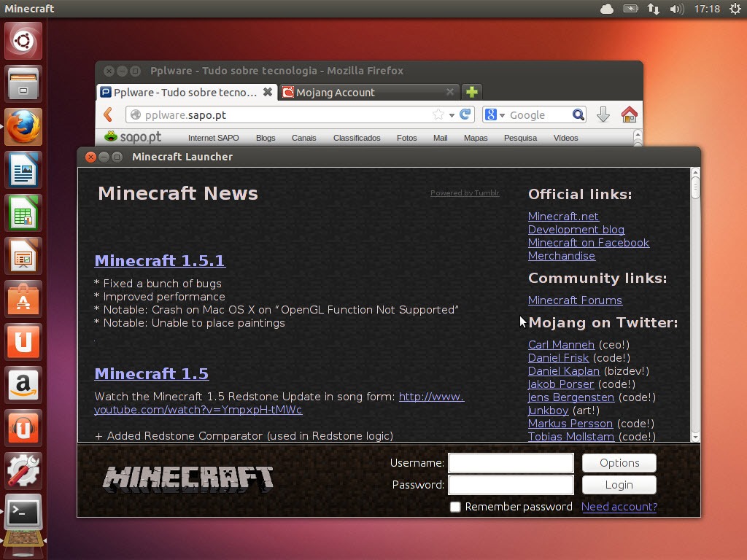The height and width of the screenshot is (560, 747).
Task: Focus the Username input field
Action: pos(511,463)
